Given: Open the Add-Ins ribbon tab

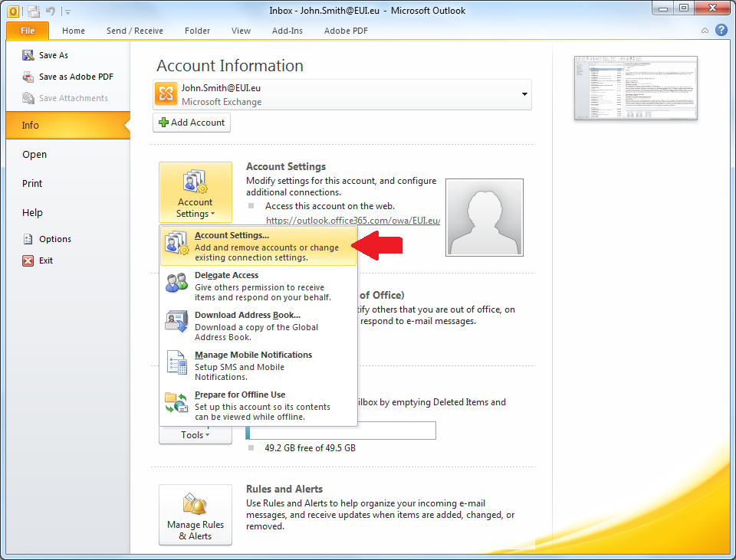Looking at the screenshot, I should pos(287,31).
